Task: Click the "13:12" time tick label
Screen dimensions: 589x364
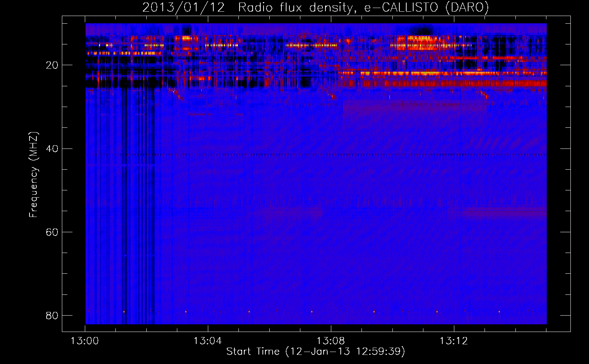Action: click(x=454, y=341)
